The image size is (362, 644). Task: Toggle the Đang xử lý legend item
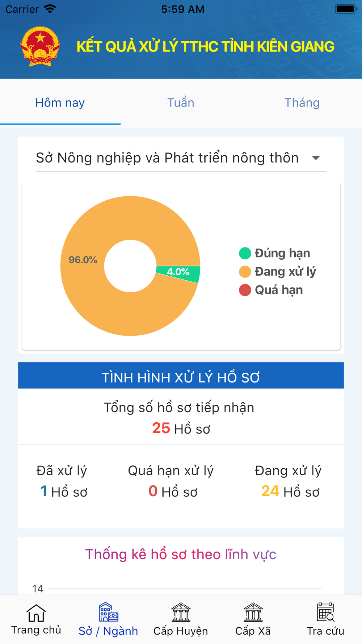click(x=277, y=272)
